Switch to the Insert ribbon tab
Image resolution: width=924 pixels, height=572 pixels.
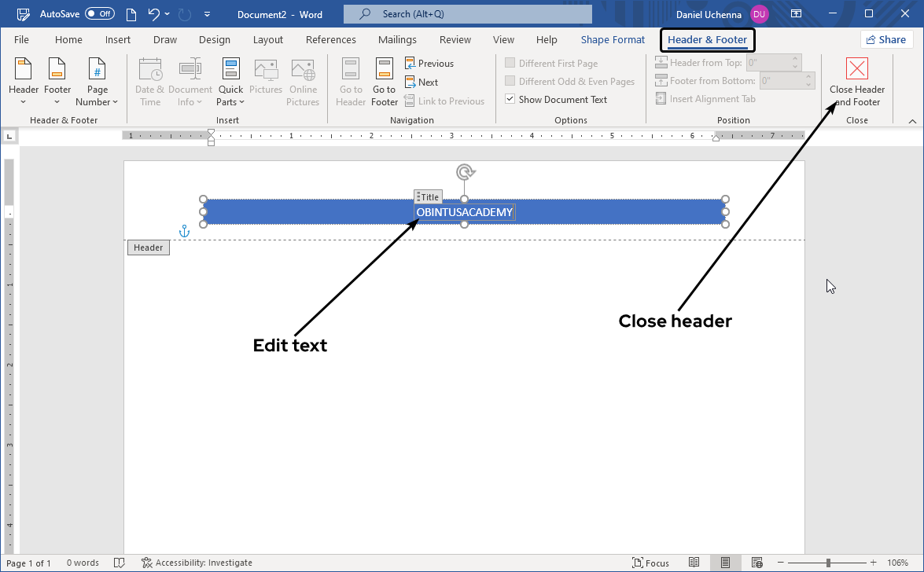tap(118, 40)
